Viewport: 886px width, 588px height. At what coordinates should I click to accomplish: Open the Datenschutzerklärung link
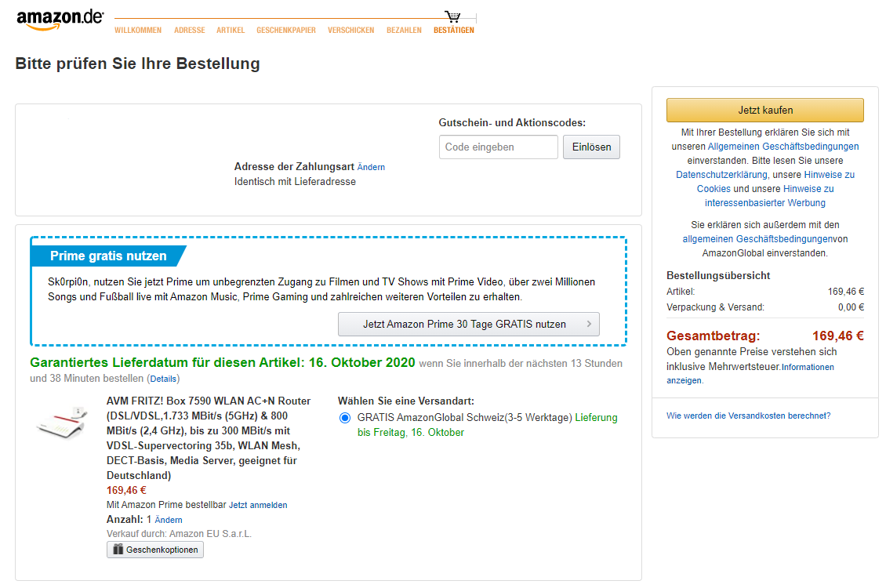pyautogui.click(x=721, y=175)
